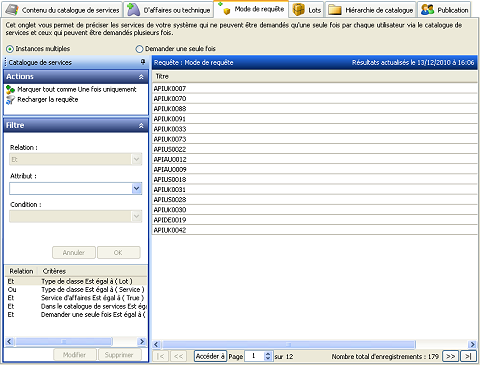The image size is (480, 365).
Task: Click the Relation column header in criteria list
Action: pyautogui.click(x=21, y=271)
